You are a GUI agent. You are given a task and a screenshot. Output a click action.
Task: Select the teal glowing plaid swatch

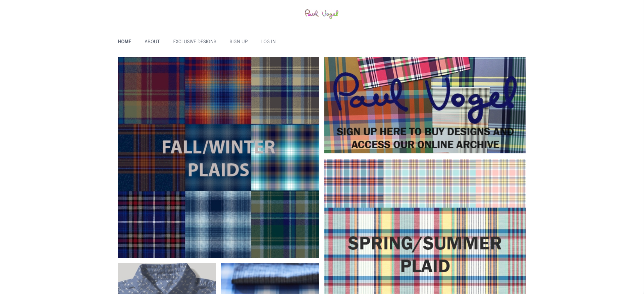pyautogui.click(x=285, y=157)
